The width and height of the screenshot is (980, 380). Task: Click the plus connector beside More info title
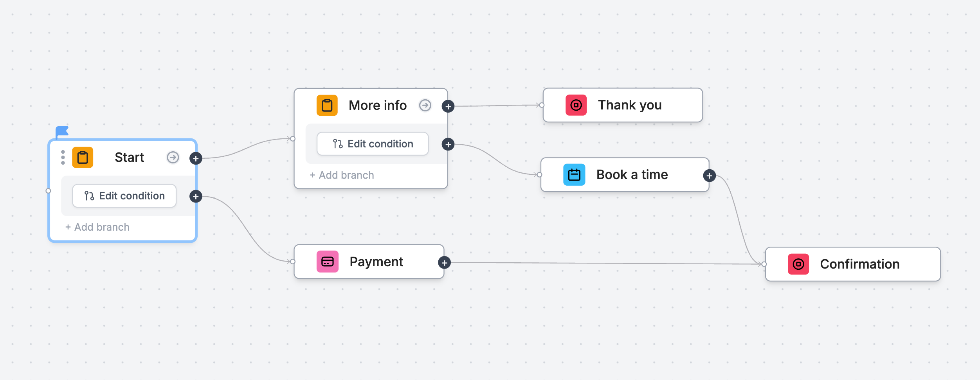[x=448, y=106]
